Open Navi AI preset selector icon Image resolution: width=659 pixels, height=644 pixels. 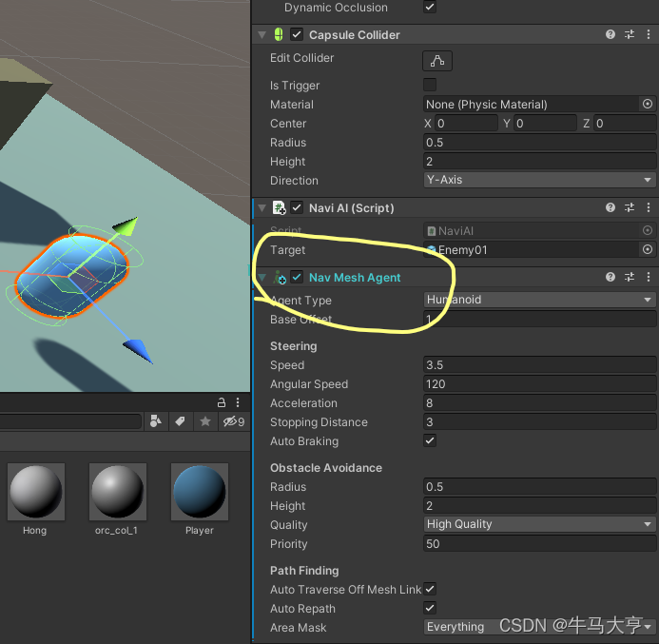pyautogui.click(x=630, y=207)
